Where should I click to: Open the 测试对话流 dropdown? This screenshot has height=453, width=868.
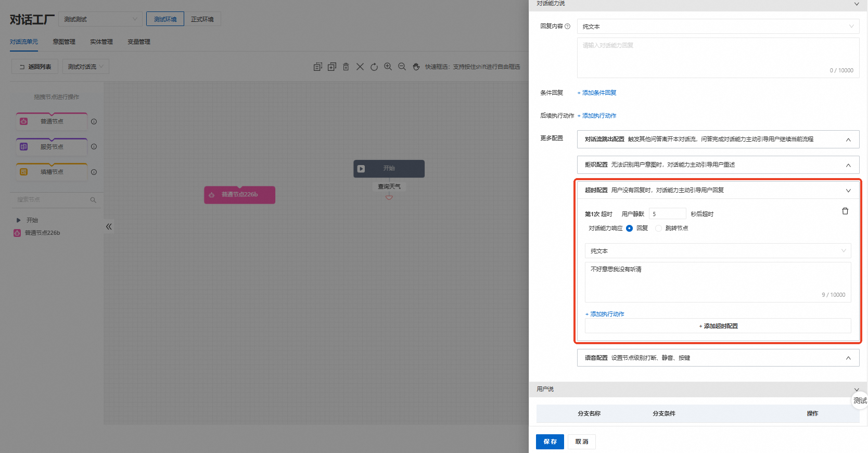point(86,67)
